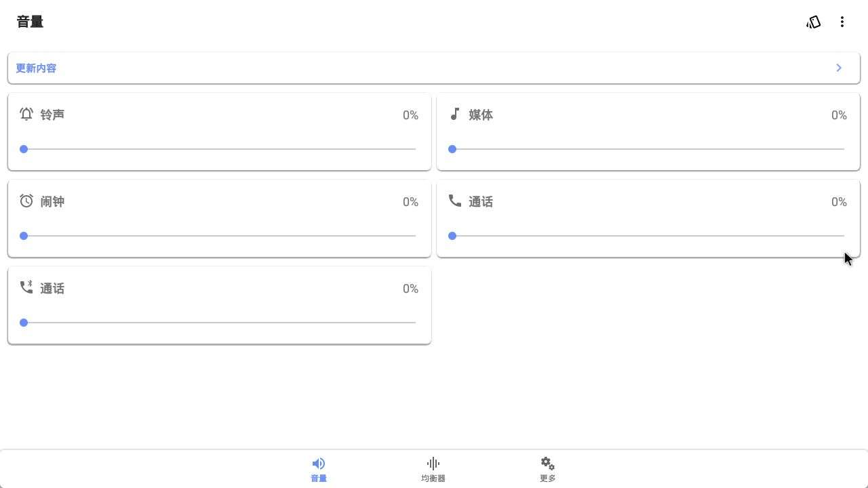Expand 更新内容 with its chevron arrow

pos(839,68)
